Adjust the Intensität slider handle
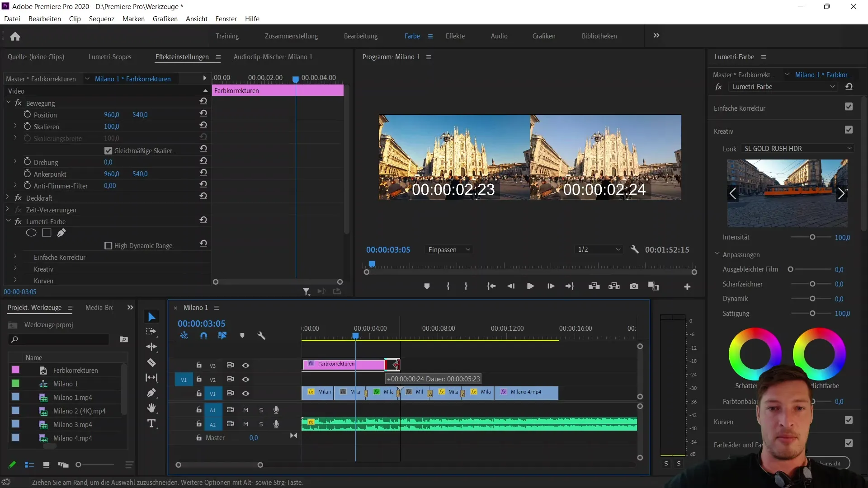Screen dimensions: 868x488 tap(812, 237)
